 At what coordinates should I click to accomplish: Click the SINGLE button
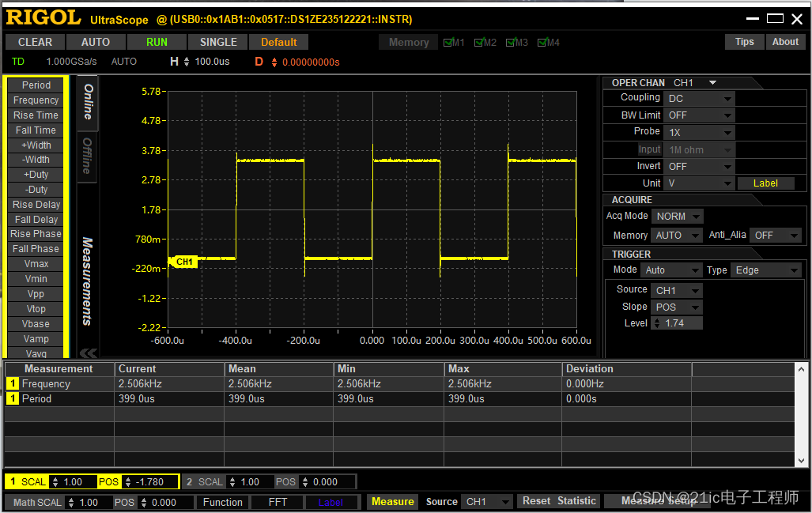218,42
